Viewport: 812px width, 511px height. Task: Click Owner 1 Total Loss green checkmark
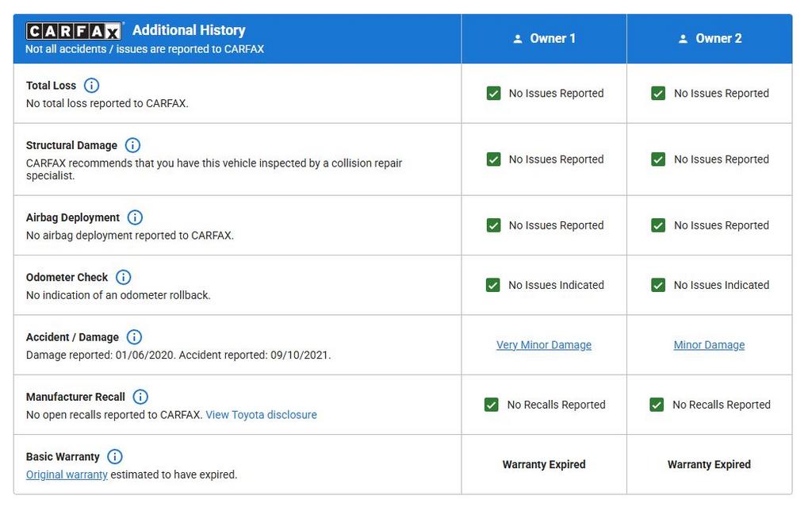point(493,94)
